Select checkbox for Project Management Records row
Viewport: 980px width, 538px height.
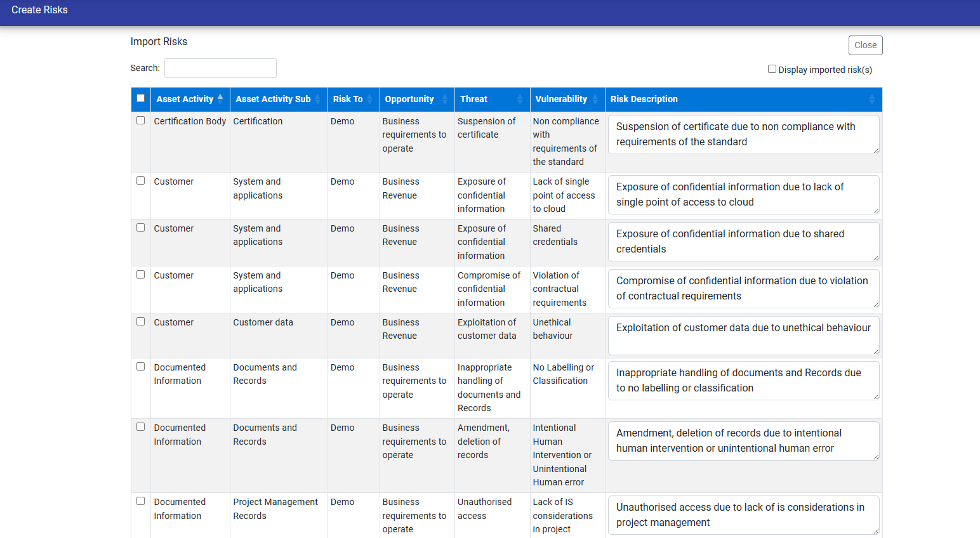click(141, 501)
